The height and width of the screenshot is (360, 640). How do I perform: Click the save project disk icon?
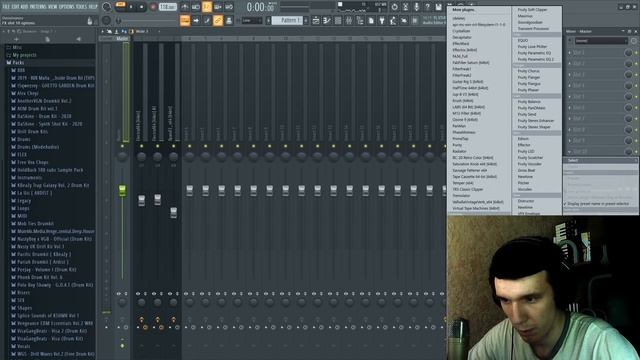click(438, 7)
